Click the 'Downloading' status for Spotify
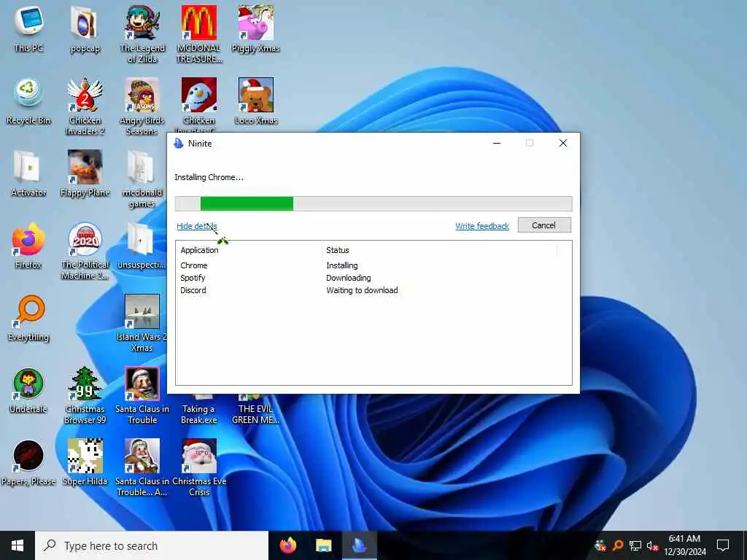Image resolution: width=747 pixels, height=560 pixels. pos(348,278)
